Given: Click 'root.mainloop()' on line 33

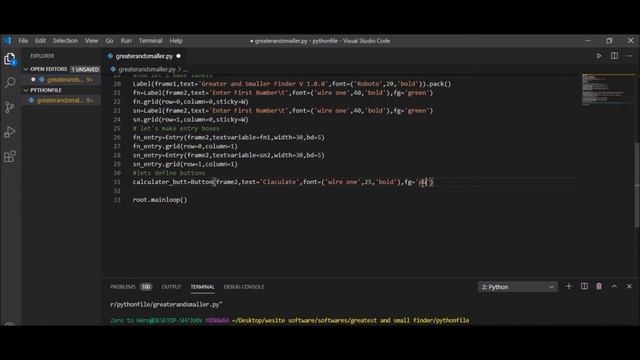Looking at the screenshot, I should pyautogui.click(x=160, y=200).
